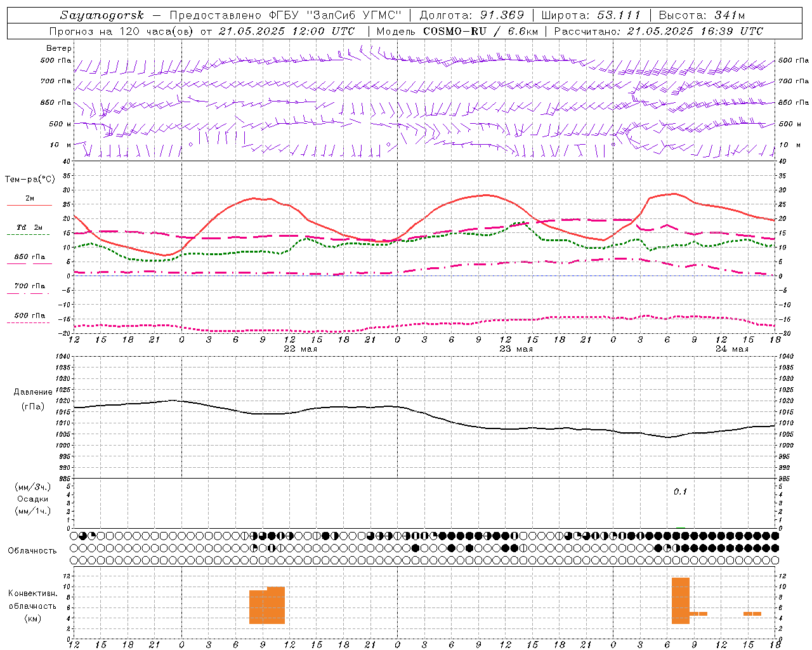Click the 10 м wind level label on left
812x650 pixels.
tap(61, 145)
